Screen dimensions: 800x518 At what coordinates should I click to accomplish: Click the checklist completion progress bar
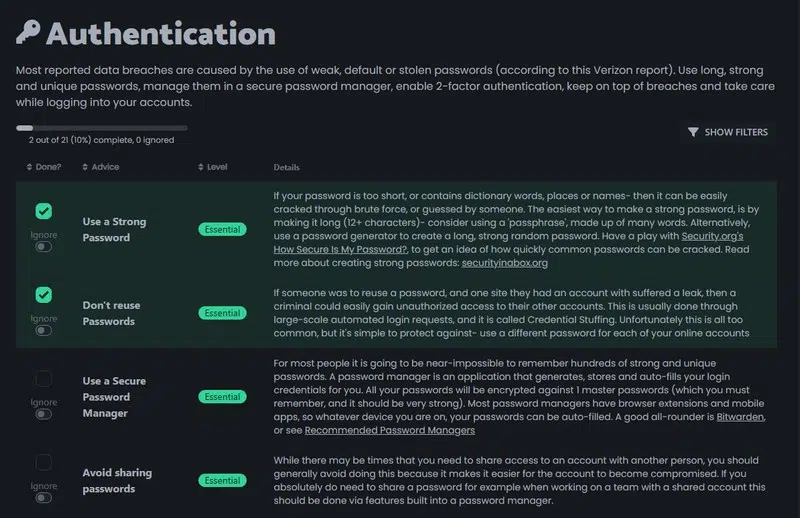pos(101,128)
